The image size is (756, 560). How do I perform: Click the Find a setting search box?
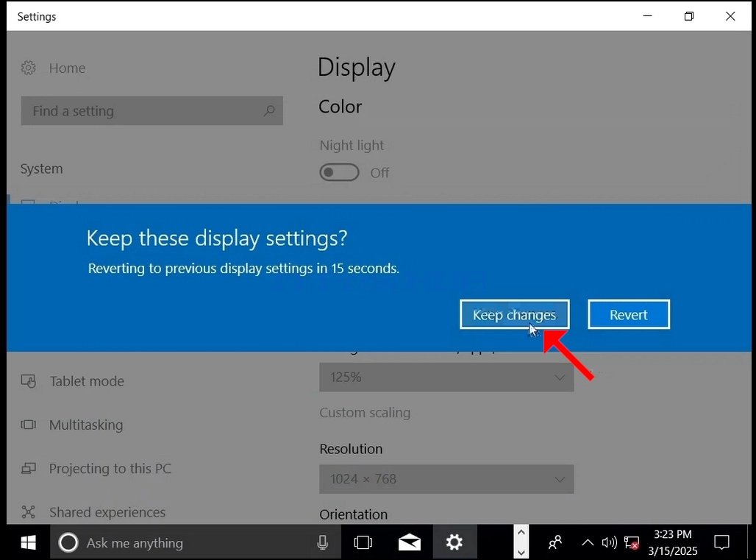[152, 111]
